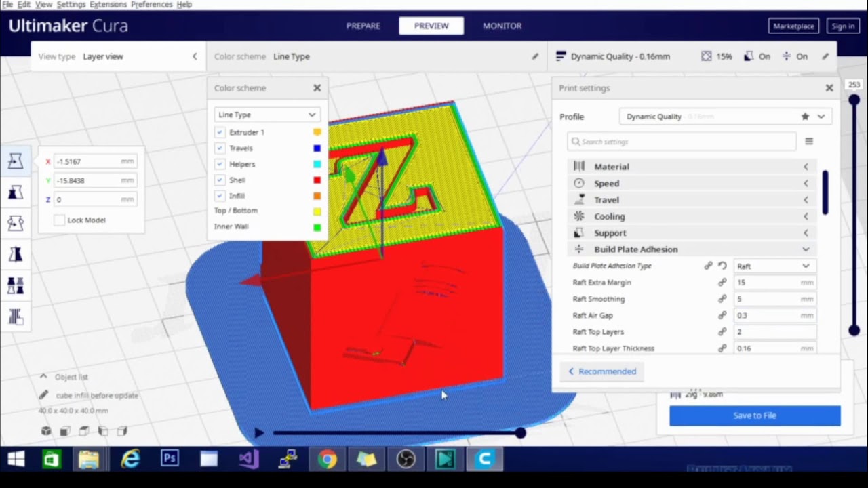The height and width of the screenshot is (488, 868).
Task: Open the Preferences menu
Action: (x=151, y=5)
